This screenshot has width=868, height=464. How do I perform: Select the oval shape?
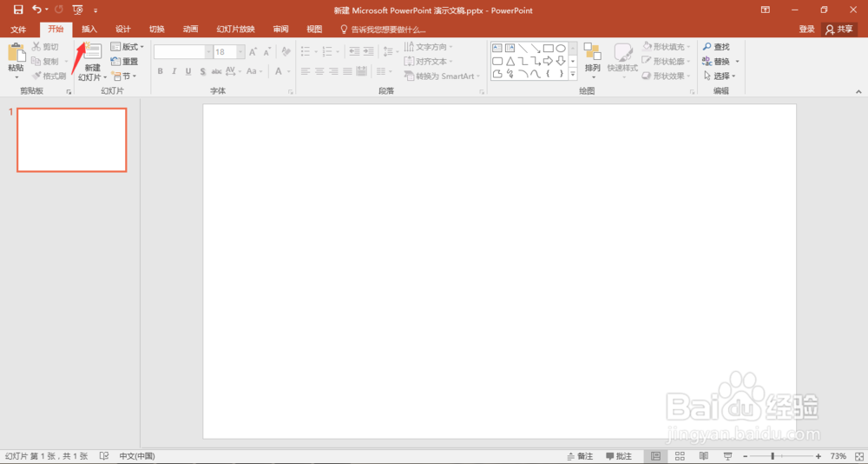561,49
